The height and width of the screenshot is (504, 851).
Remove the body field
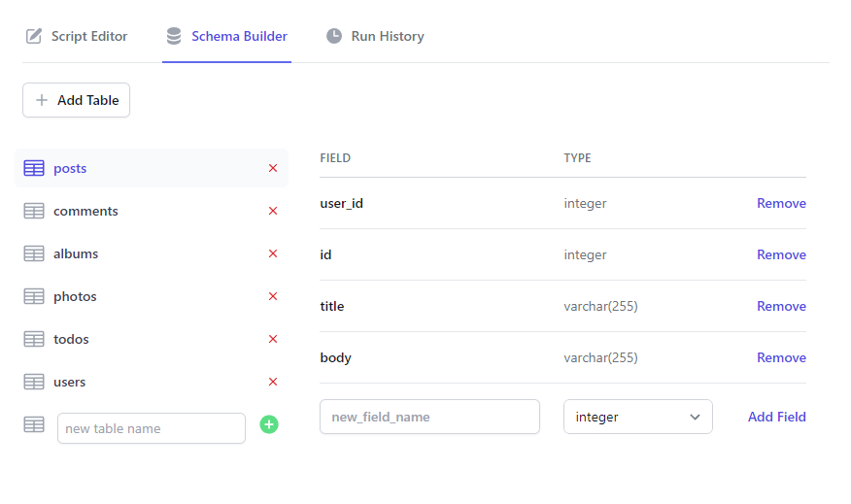781,357
